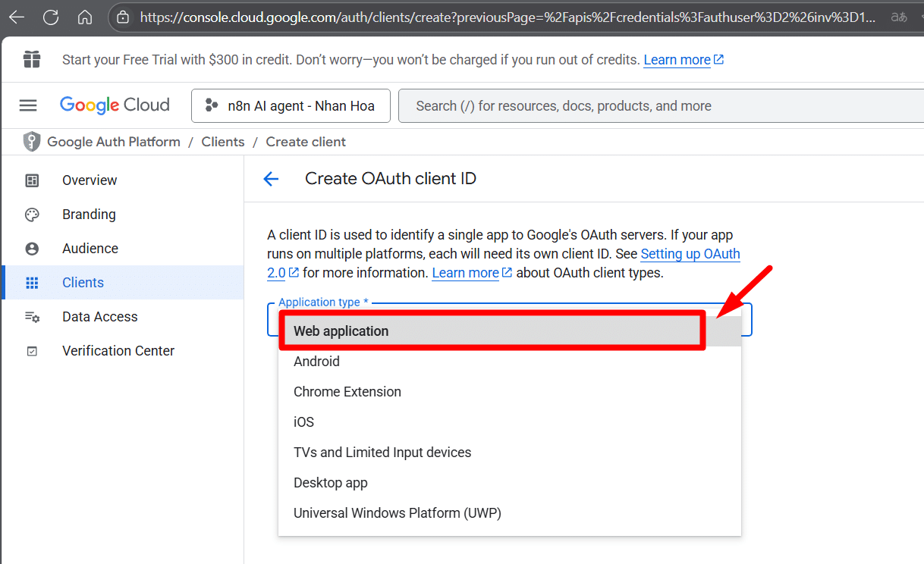Open the Setting up OAuth 2.0 link
Viewport: 924px width, 564px height.
[690, 254]
